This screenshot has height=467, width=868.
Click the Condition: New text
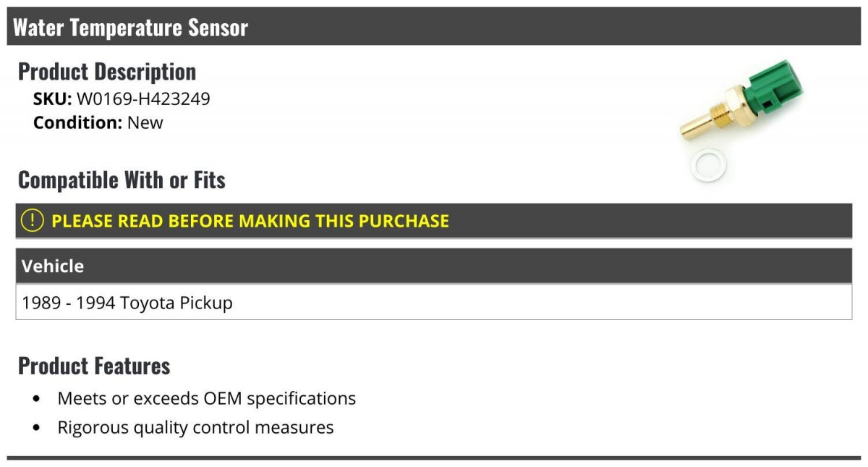coord(98,122)
